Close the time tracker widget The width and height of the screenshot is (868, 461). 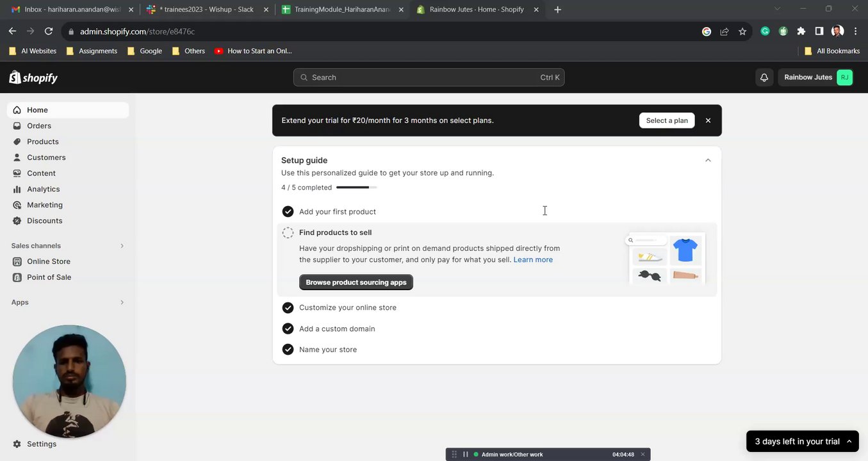(x=643, y=455)
